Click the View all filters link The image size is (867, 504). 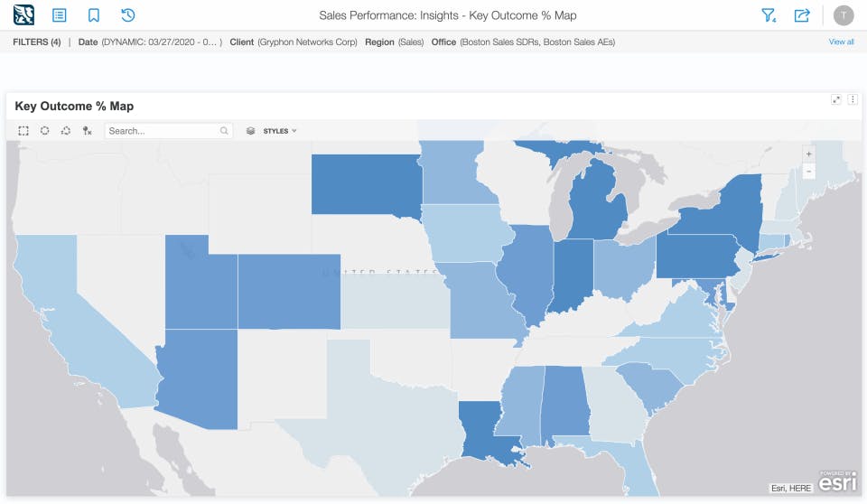[x=841, y=42]
